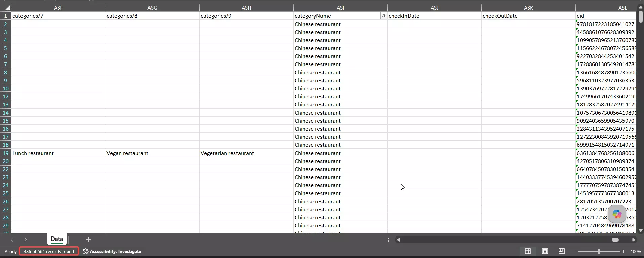Click the vertical scrollbar thumb
The width and height of the screenshot is (644, 258).
click(x=641, y=16)
